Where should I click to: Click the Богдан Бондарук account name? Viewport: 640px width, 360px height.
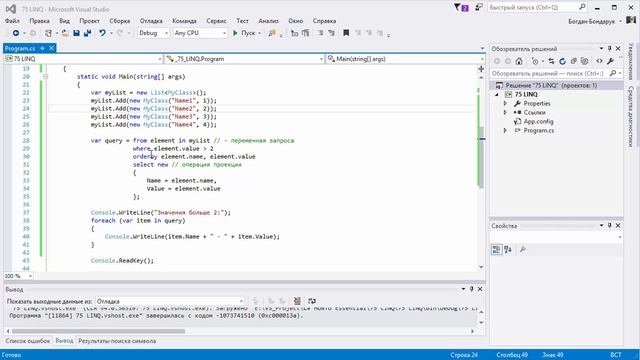point(591,21)
